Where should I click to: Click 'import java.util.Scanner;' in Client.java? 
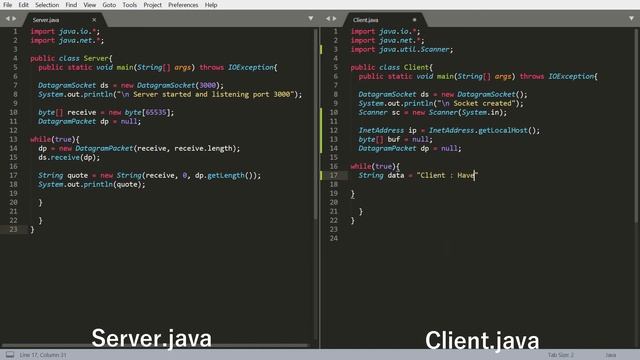click(402, 49)
